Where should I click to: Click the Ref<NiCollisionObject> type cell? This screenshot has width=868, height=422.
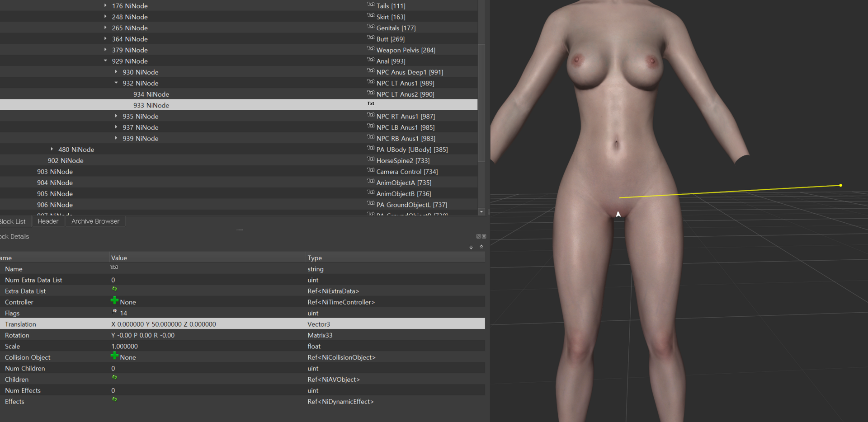click(341, 357)
